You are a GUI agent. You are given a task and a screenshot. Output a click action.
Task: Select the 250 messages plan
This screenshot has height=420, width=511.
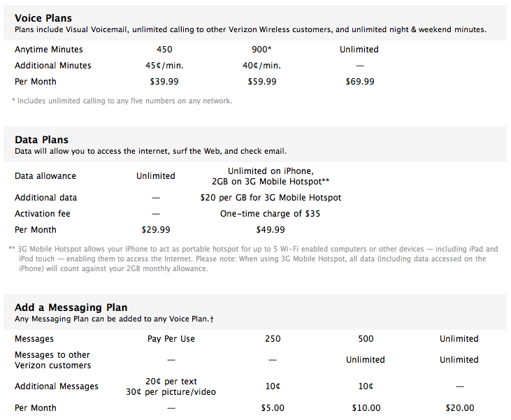point(273,339)
